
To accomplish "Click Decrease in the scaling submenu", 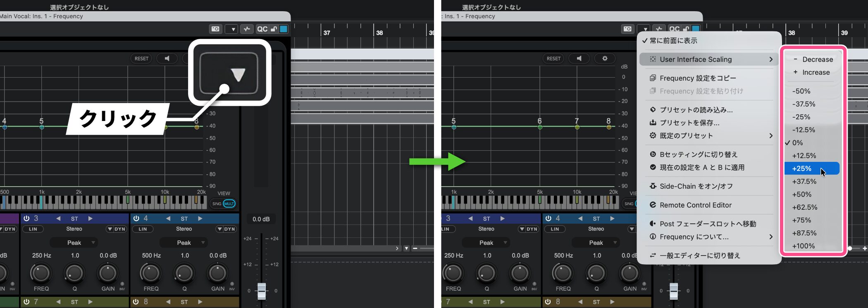I will click(x=817, y=59).
